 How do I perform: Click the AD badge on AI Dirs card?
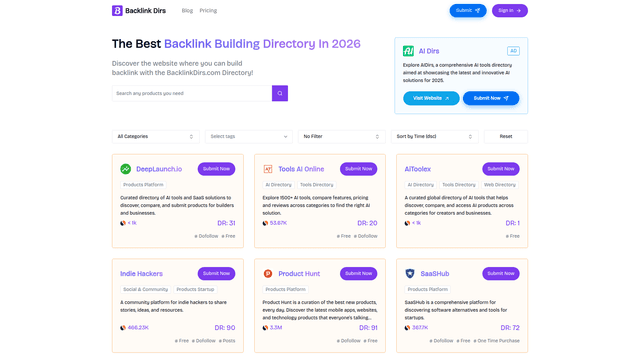[513, 51]
